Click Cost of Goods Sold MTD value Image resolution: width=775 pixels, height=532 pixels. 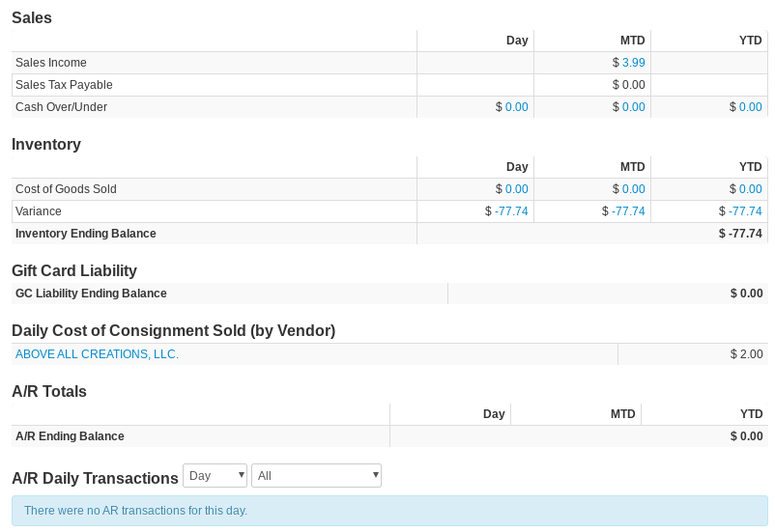click(x=633, y=189)
